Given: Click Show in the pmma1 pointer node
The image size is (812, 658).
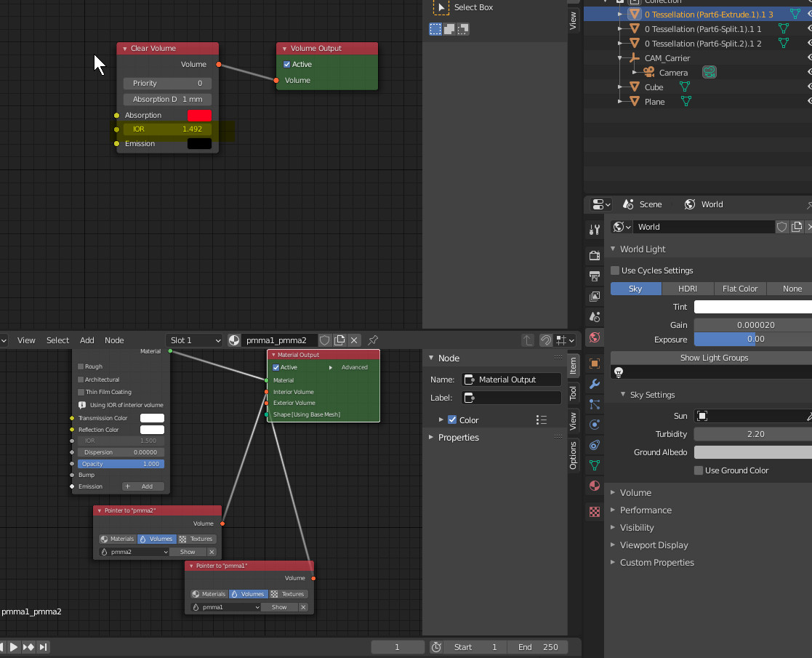Looking at the screenshot, I should tap(279, 607).
